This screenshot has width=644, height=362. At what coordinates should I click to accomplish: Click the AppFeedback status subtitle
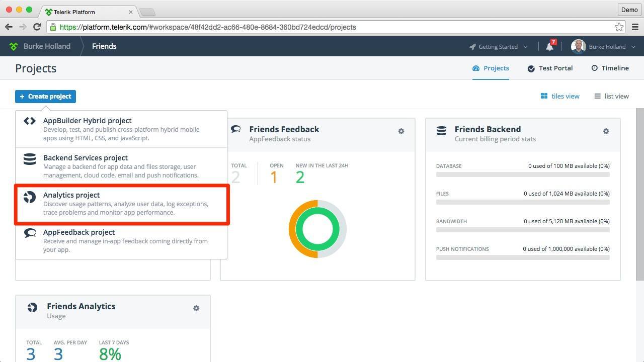(x=280, y=139)
